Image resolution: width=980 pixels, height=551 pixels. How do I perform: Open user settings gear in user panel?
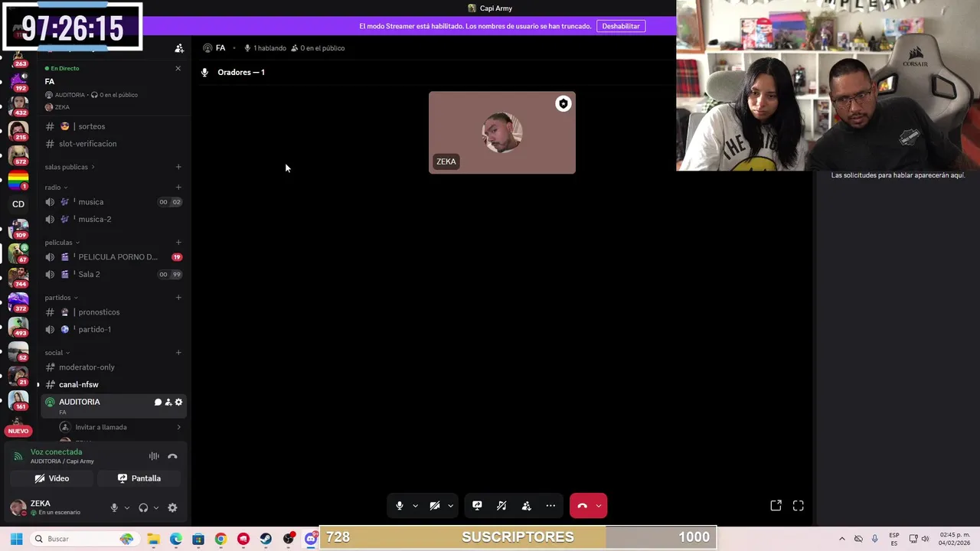click(x=172, y=507)
